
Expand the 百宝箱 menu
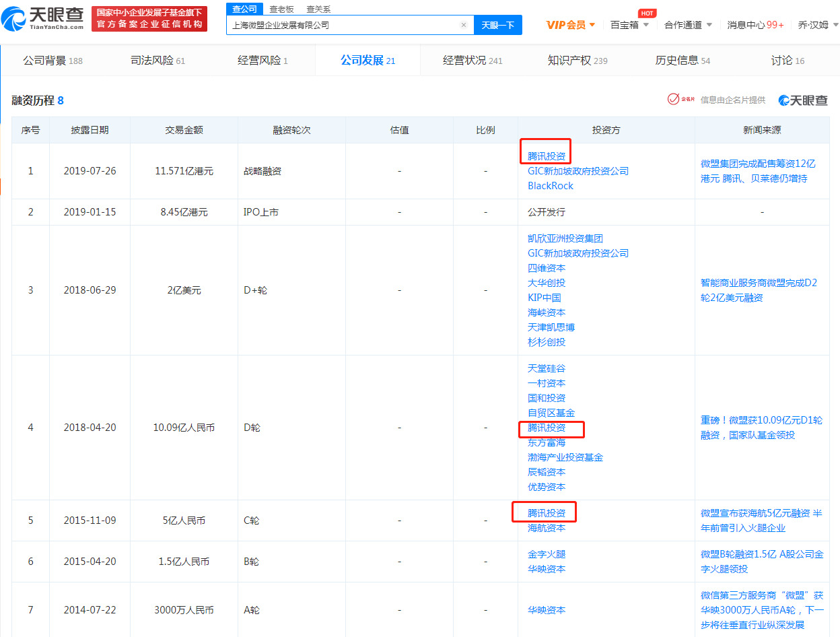[x=629, y=25]
